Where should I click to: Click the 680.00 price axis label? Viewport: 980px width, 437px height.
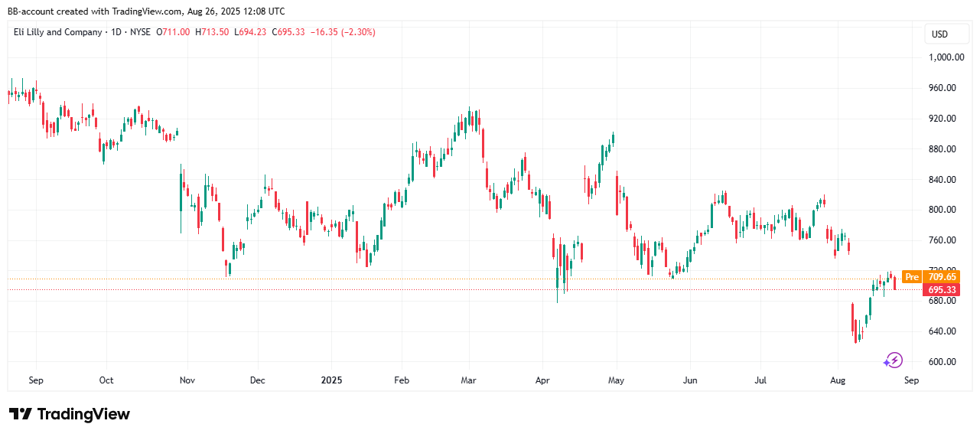tap(943, 301)
